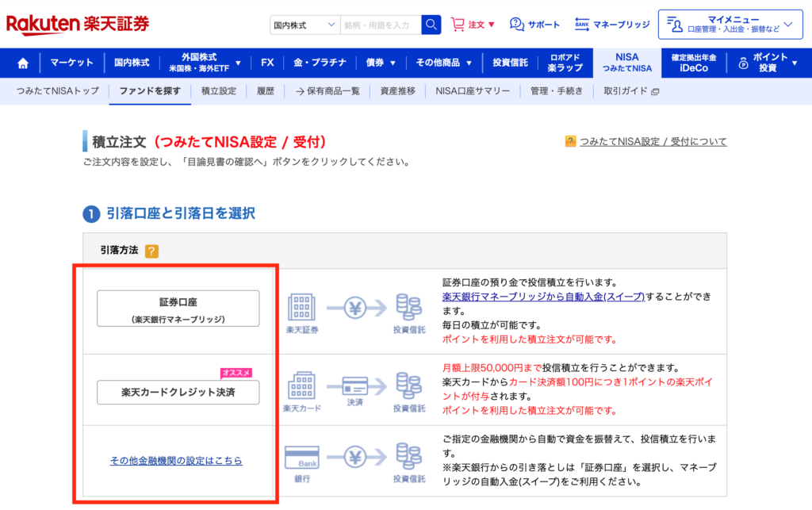Open the 国内株式 search category dropdown

[305, 25]
